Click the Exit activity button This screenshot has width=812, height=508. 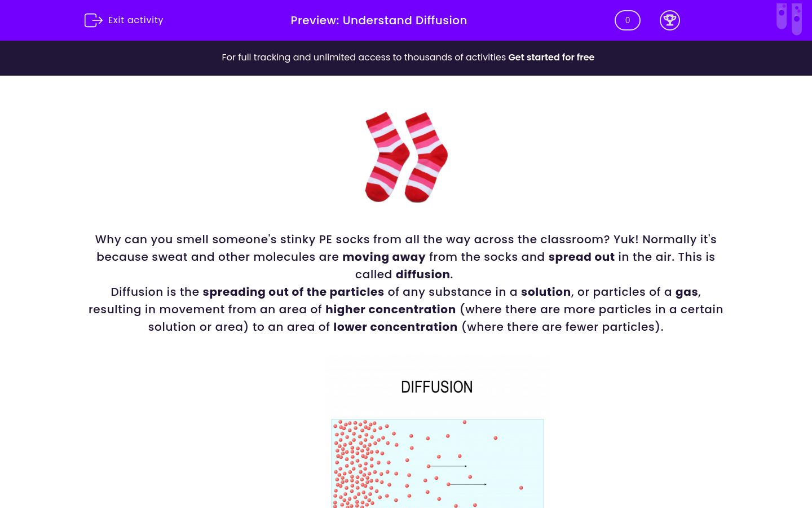click(x=123, y=20)
